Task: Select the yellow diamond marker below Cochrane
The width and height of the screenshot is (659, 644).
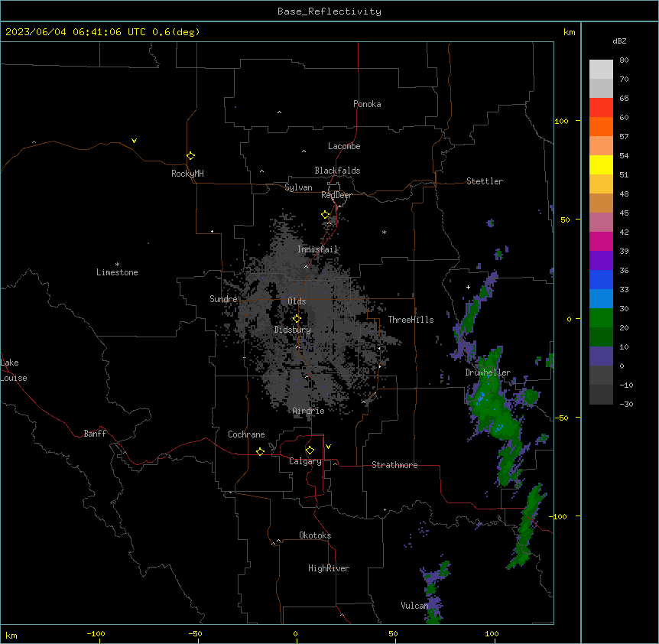Action: (260, 451)
